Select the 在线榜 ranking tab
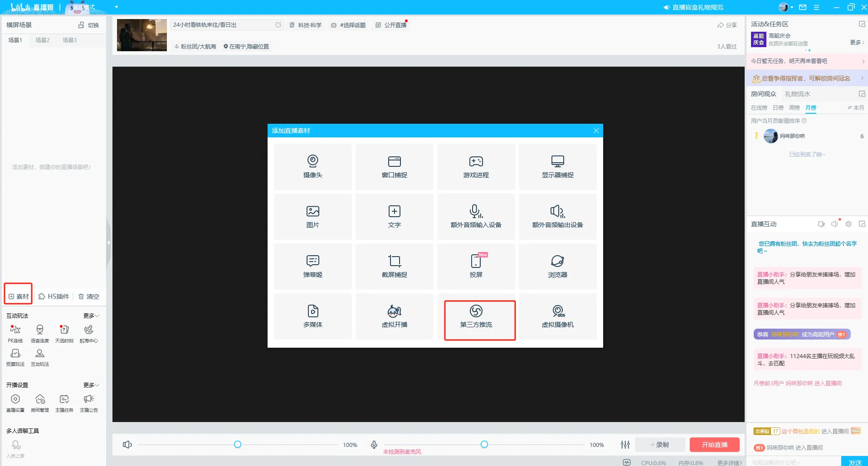 (x=759, y=108)
